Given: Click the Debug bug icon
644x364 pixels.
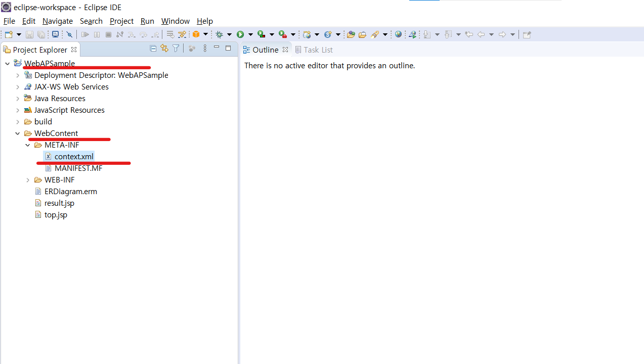Looking at the screenshot, I should (x=219, y=34).
